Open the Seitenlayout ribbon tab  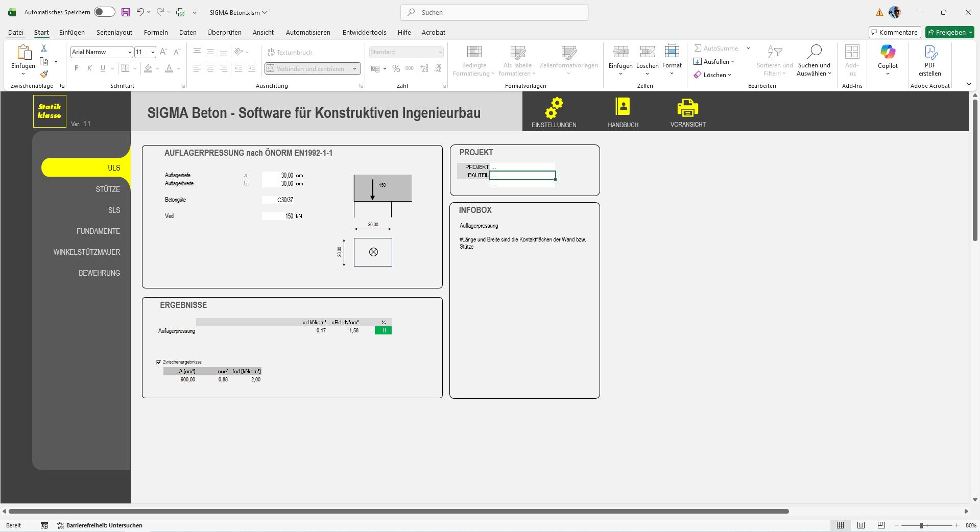[114, 32]
